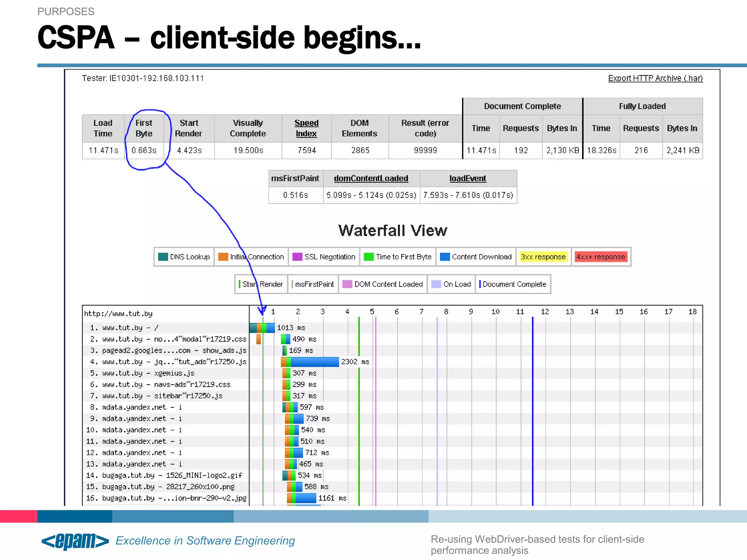747x560 pixels.
Task: Click the First Byte value 0.663s
Action: click(x=144, y=150)
